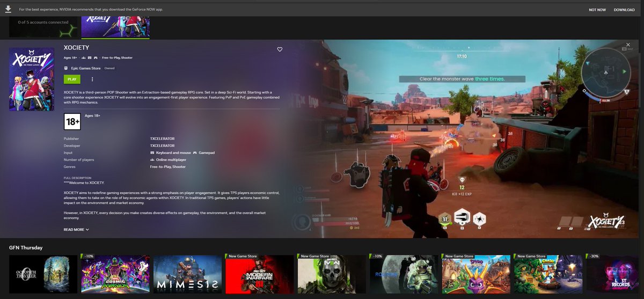644x299 pixels.
Task: Click the Online multiplayer icon
Action: (x=152, y=159)
